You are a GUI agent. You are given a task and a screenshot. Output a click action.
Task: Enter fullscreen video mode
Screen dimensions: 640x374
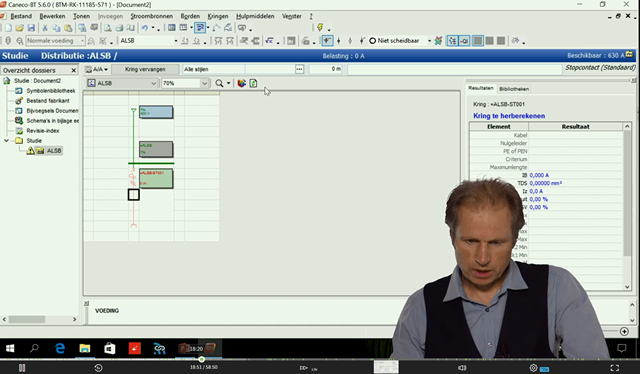point(614,368)
